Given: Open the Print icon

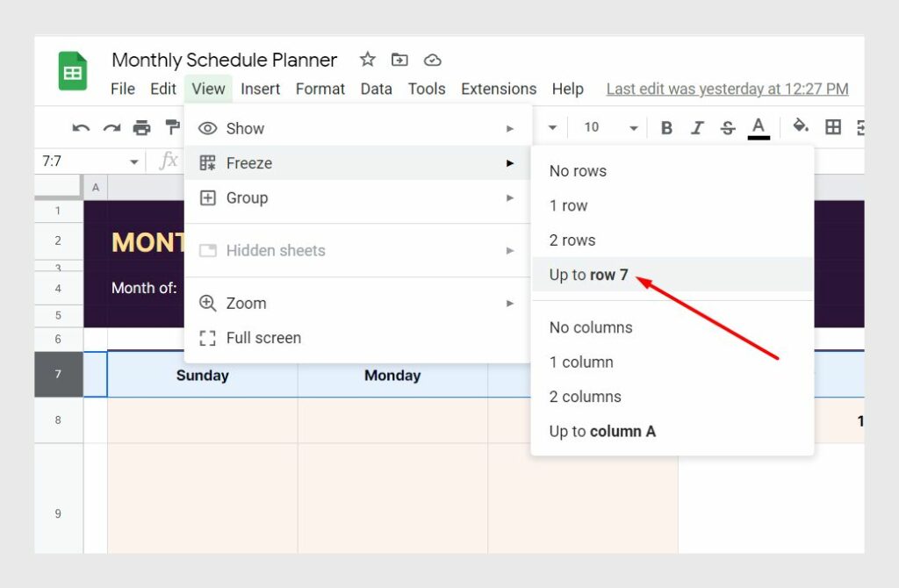Looking at the screenshot, I should coord(141,127).
